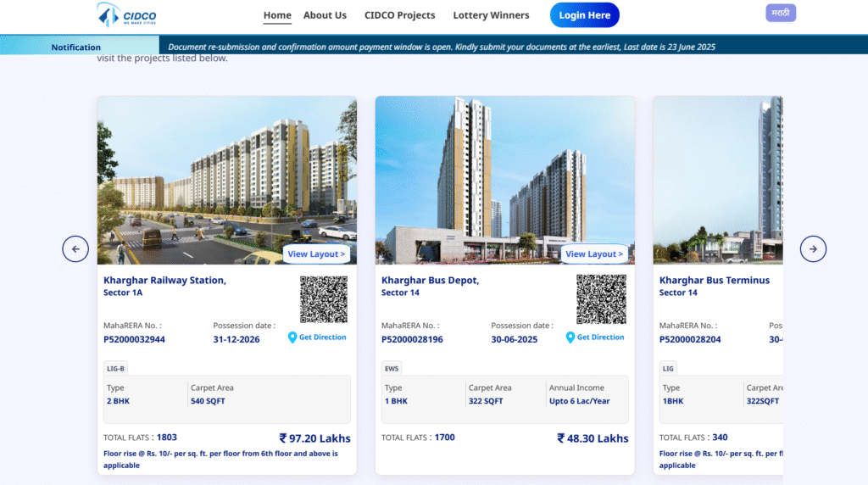Screen dimensions: 868x485
Task: Switch language to Marathi
Action: (781, 13)
